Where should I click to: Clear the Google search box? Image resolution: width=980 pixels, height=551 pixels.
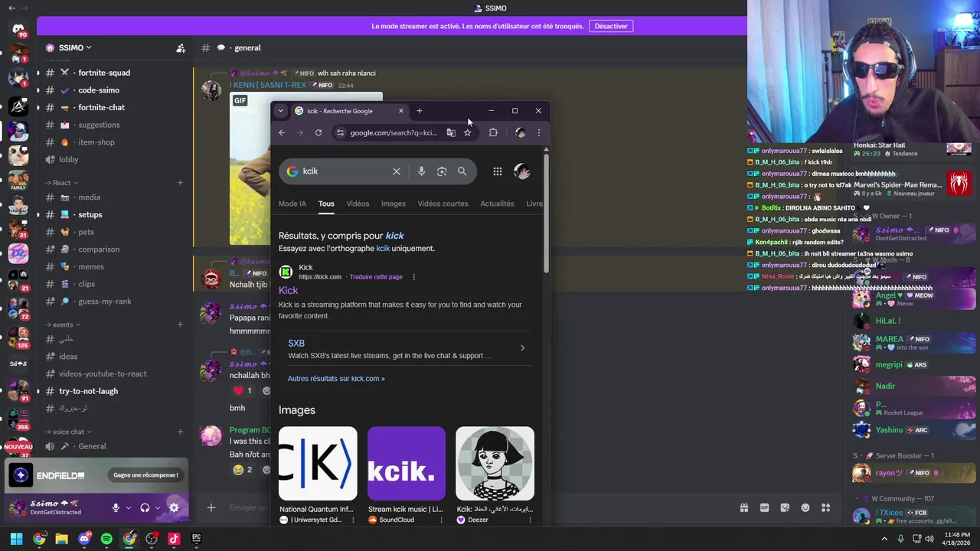tap(397, 171)
